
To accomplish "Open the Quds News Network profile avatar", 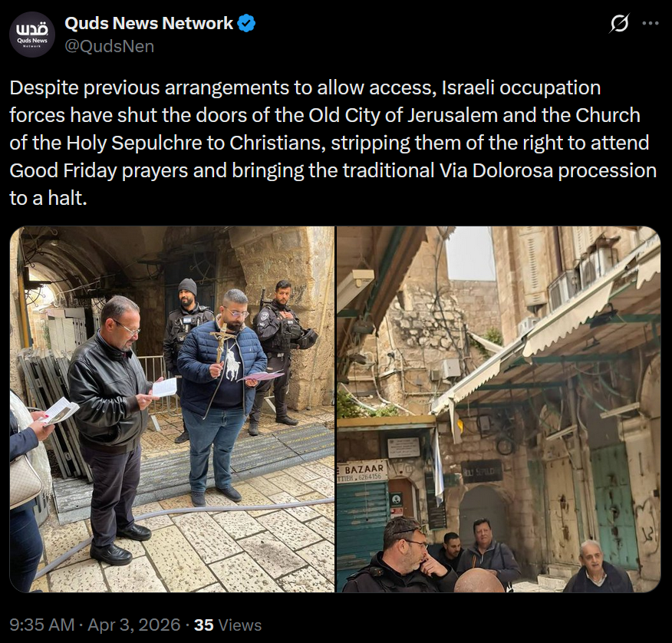I will 32,35.
